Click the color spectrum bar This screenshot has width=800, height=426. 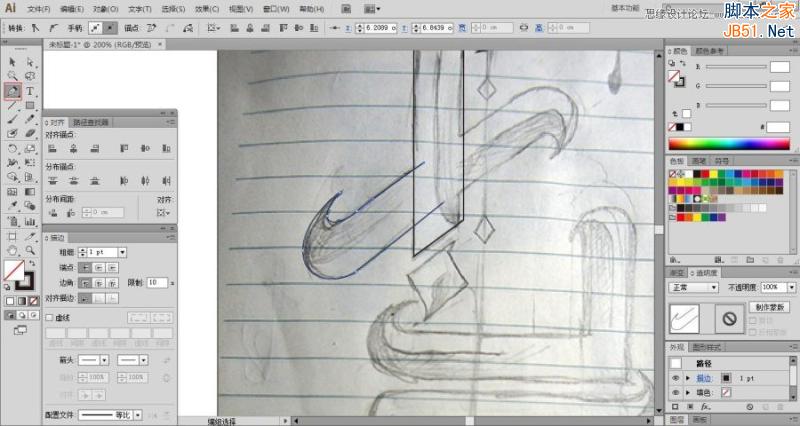(729, 144)
